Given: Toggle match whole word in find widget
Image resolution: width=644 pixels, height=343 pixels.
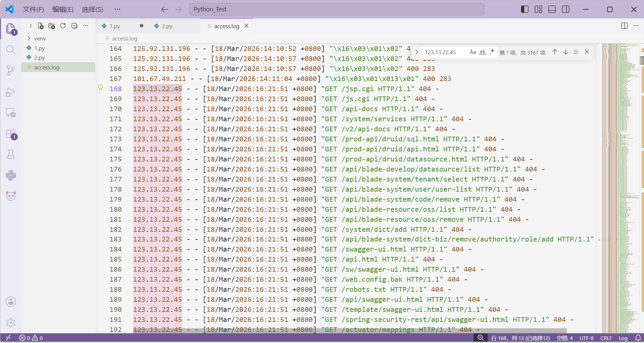Looking at the screenshot, I should (482, 52).
